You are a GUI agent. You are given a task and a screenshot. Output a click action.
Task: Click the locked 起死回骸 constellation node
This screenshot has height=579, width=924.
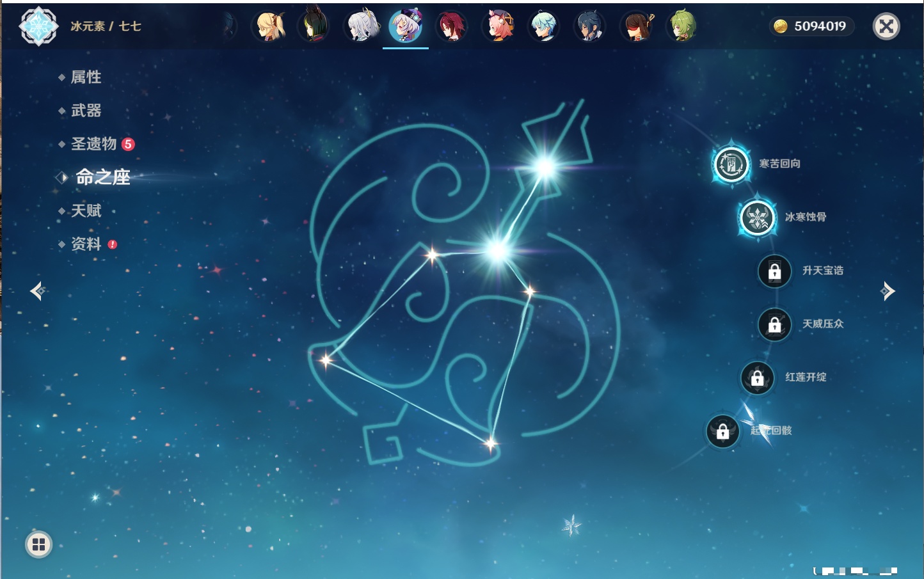tap(722, 431)
